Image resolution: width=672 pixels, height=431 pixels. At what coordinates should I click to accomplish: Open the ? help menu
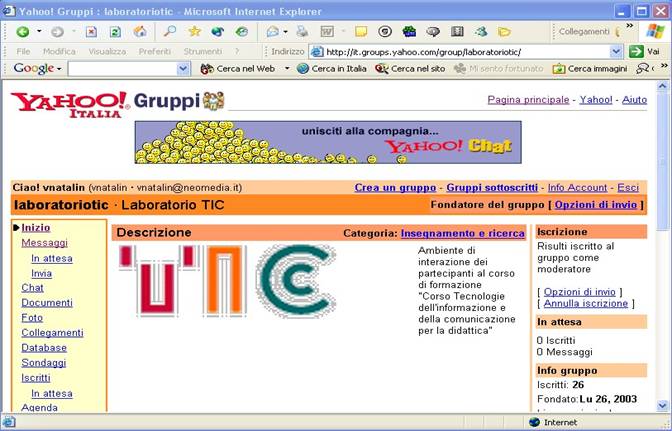tap(237, 51)
